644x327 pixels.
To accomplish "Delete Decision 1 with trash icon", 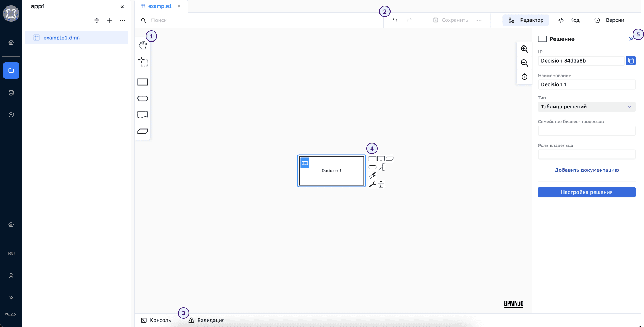I will point(381,184).
